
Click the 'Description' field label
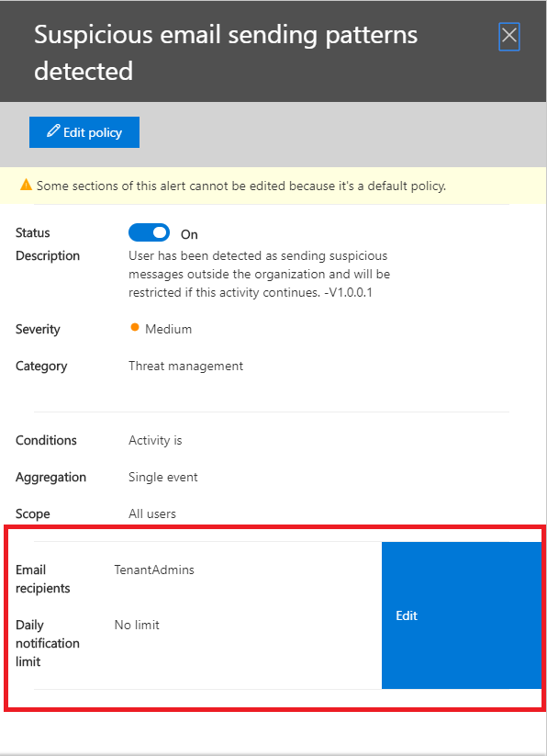(48, 255)
